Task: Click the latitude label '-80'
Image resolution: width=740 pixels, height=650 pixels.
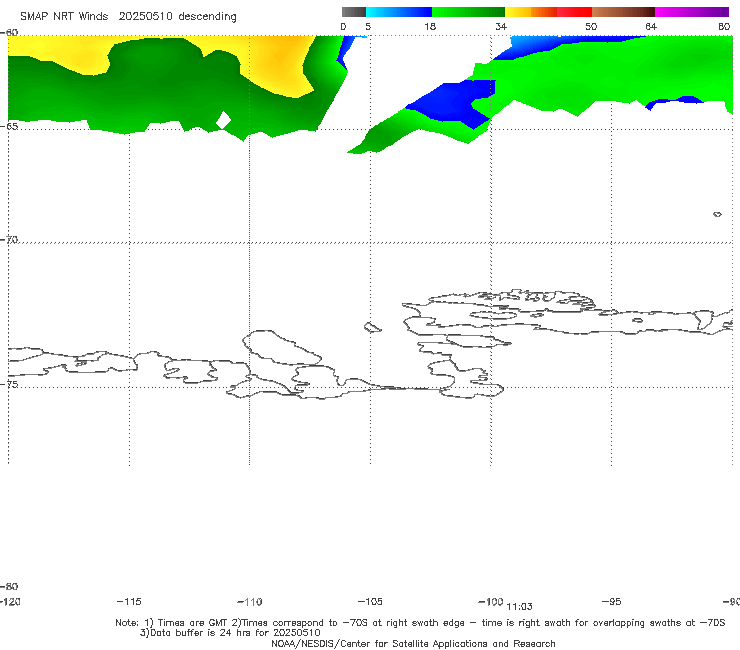Action: pos(9,586)
